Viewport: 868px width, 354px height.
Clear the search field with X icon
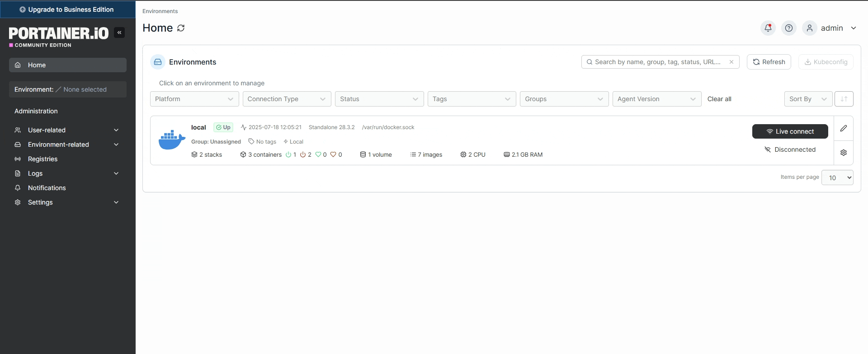[731, 62]
